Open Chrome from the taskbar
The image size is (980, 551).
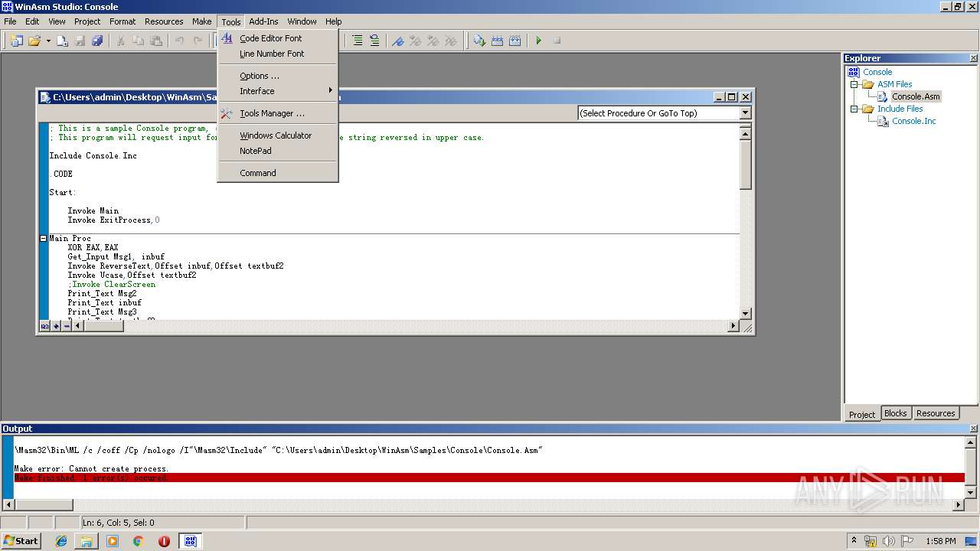coord(139,541)
